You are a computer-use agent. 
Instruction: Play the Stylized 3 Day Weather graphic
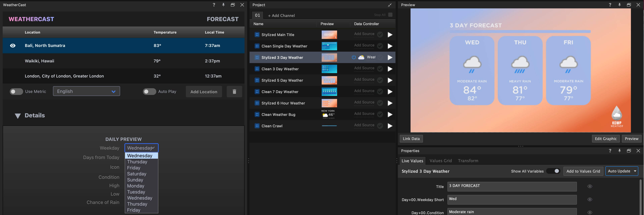pos(390,58)
